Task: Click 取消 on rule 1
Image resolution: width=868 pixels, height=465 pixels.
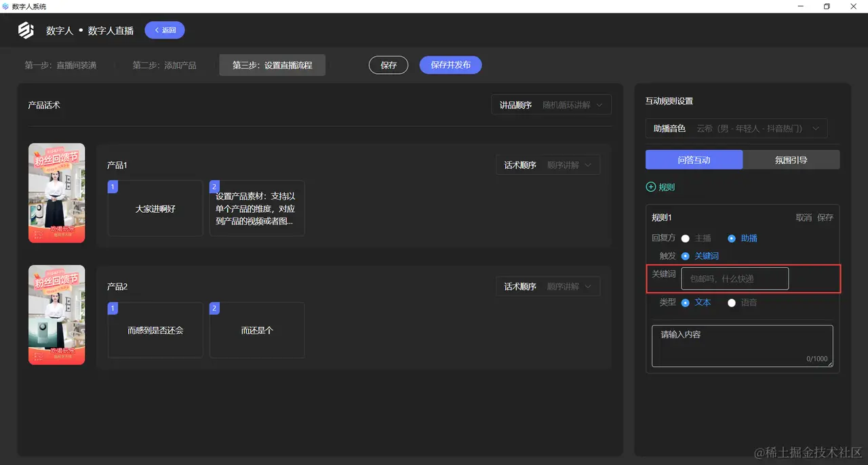Action: [x=804, y=218]
